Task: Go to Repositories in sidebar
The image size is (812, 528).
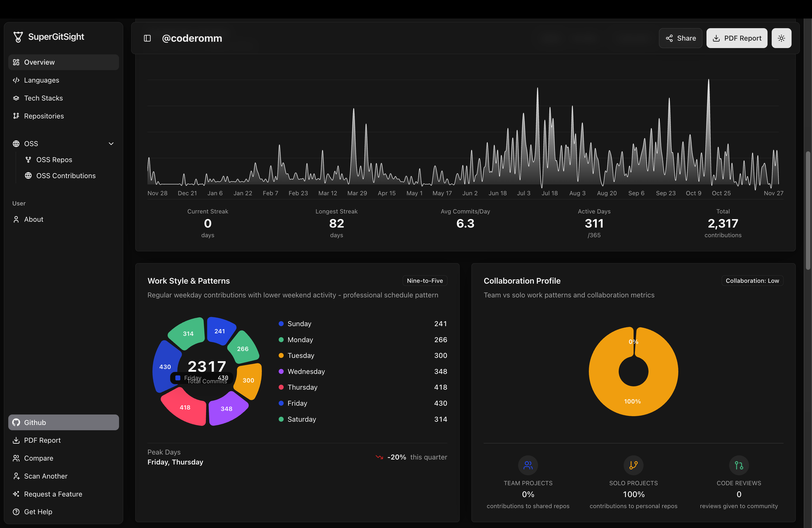Action: [44, 116]
